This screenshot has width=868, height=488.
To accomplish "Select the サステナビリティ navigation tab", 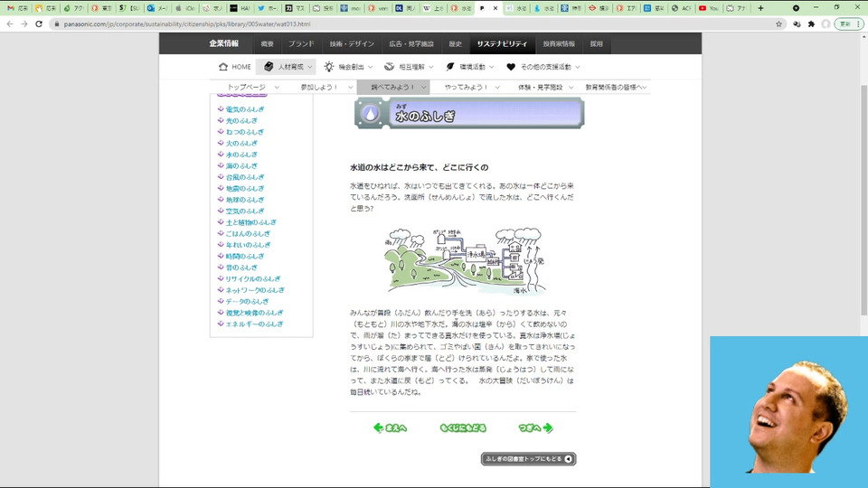I will point(502,43).
